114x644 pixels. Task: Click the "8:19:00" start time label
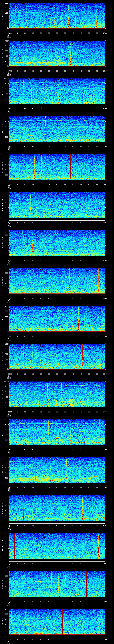(9, 147)
